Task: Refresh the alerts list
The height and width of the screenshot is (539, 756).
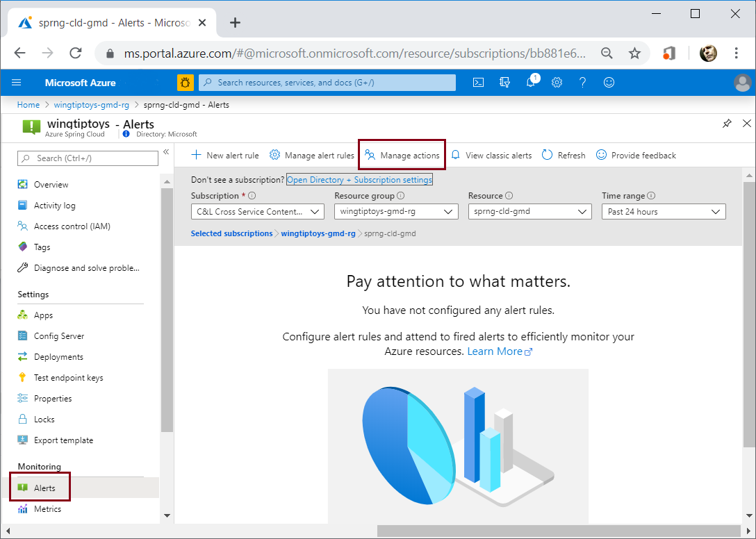Action: [564, 155]
